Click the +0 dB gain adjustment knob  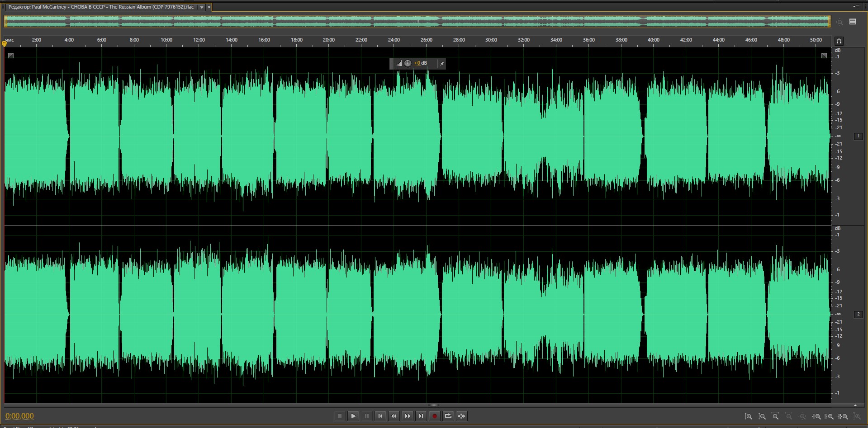coord(408,63)
